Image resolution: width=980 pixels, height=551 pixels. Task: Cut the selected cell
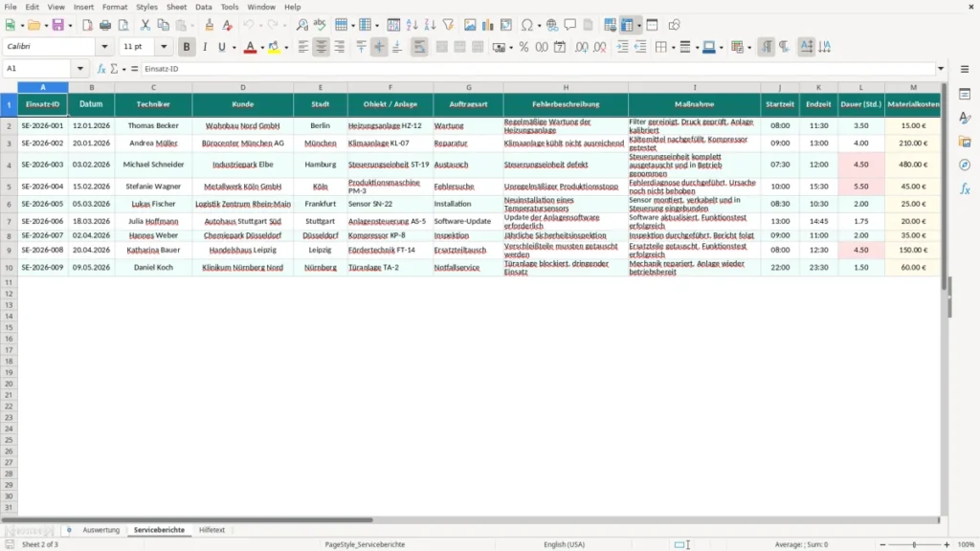(x=145, y=25)
